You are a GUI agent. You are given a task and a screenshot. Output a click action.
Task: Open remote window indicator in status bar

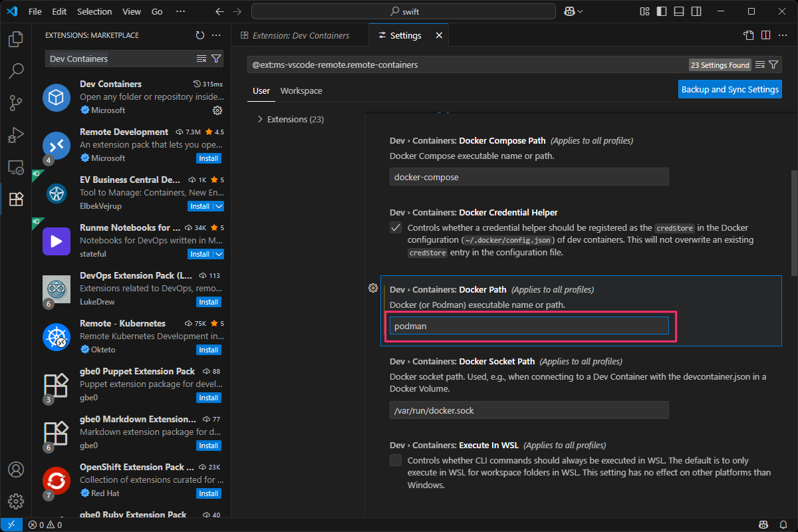[x=11, y=525]
